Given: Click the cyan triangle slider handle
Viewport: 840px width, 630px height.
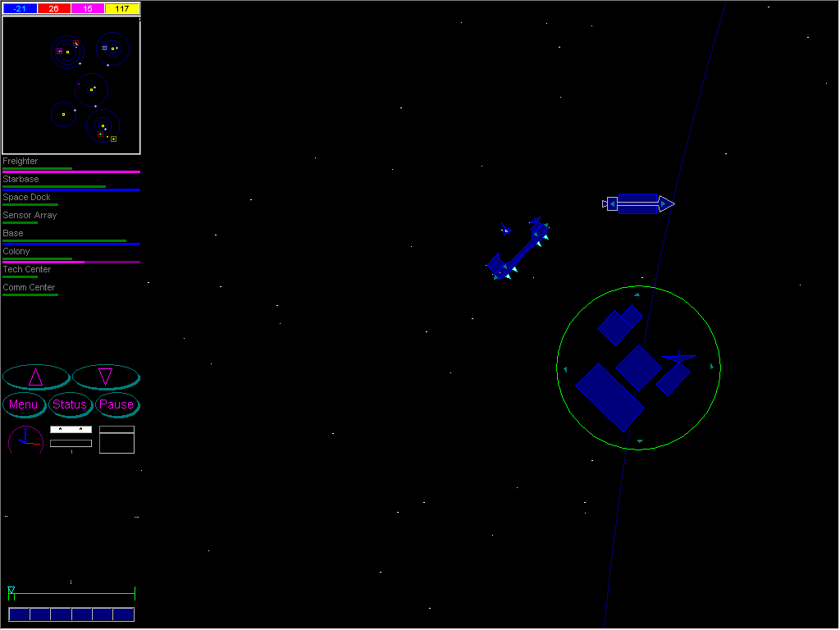Looking at the screenshot, I should (x=11, y=591).
